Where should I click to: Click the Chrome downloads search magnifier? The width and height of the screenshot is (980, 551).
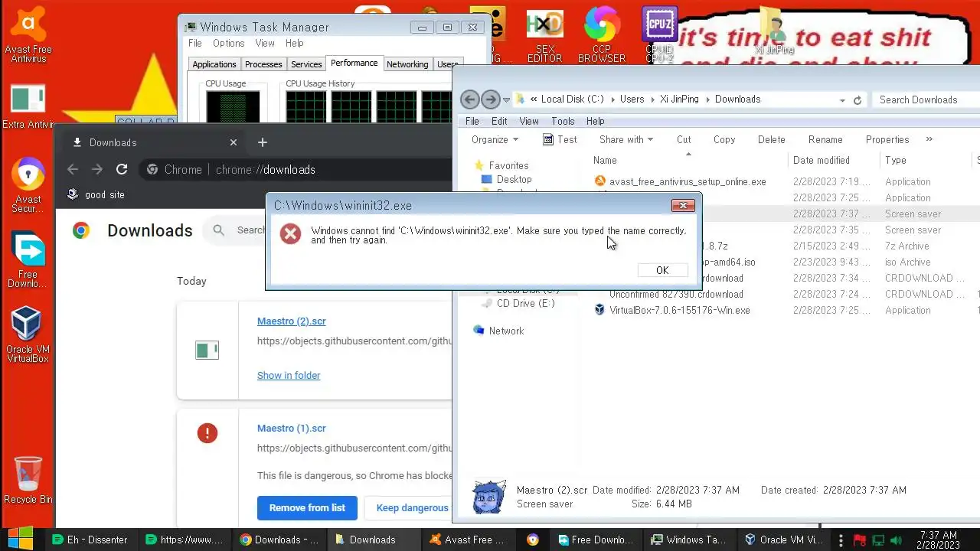click(x=219, y=230)
